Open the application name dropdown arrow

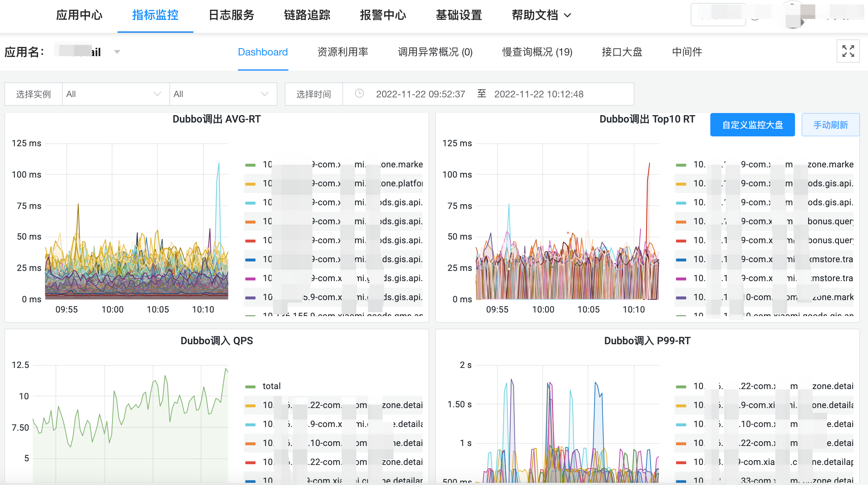point(117,52)
